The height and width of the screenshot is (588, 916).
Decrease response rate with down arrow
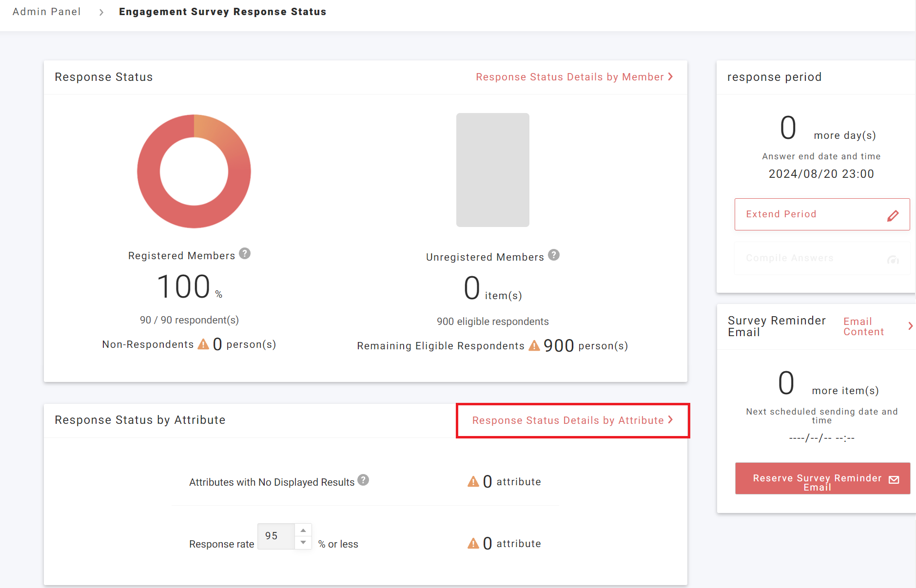coord(303,543)
